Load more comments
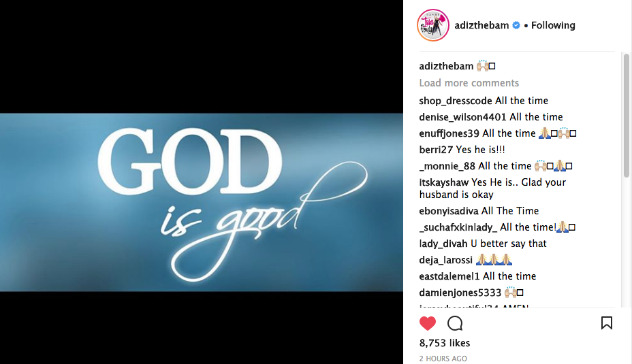 coord(469,83)
